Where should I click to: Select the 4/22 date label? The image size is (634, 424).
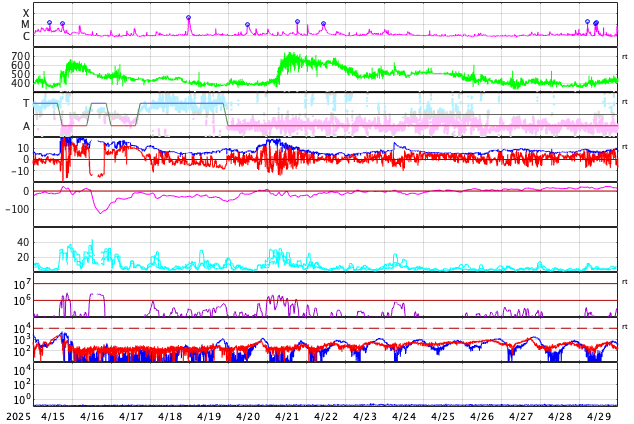[326, 417]
